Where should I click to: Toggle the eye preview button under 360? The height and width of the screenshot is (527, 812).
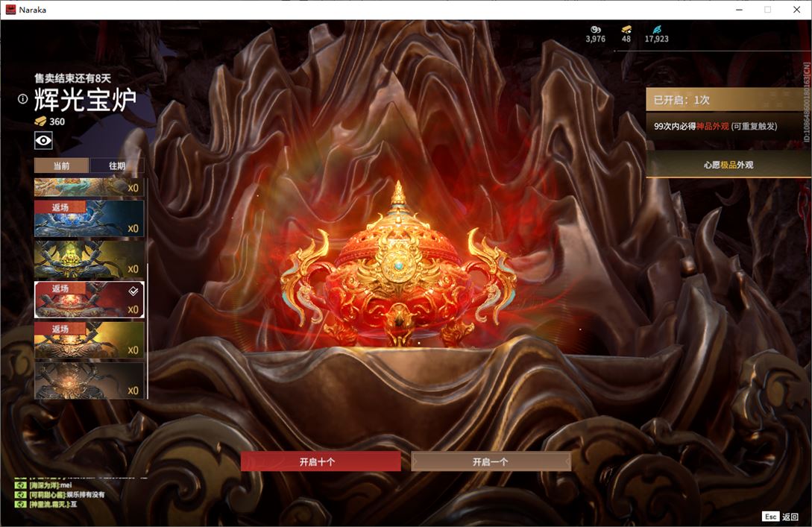(43, 140)
